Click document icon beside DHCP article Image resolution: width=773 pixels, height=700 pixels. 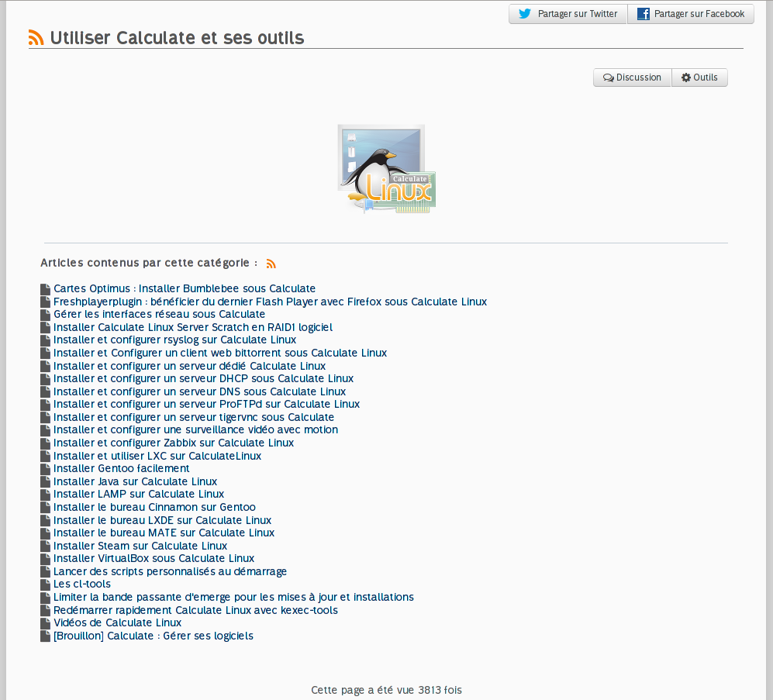[45, 379]
